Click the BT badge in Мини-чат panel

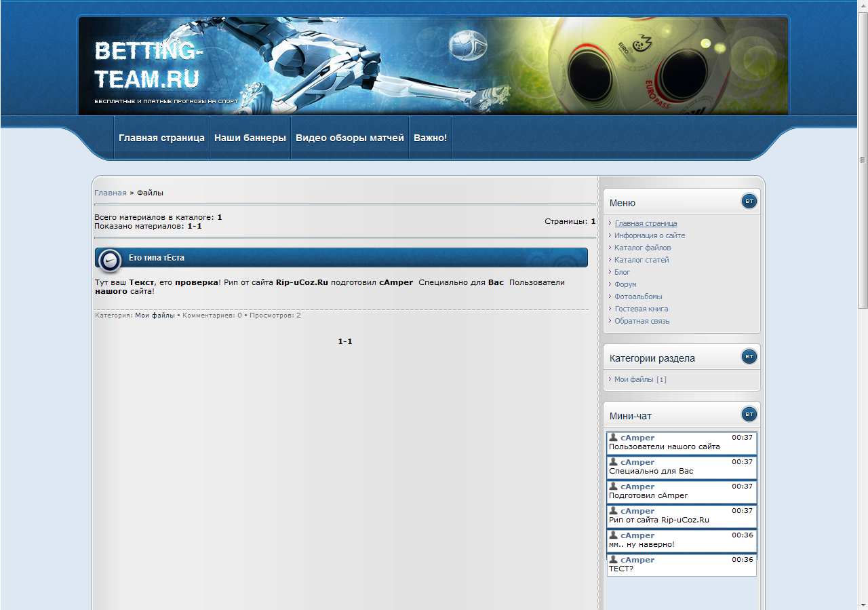tap(749, 414)
